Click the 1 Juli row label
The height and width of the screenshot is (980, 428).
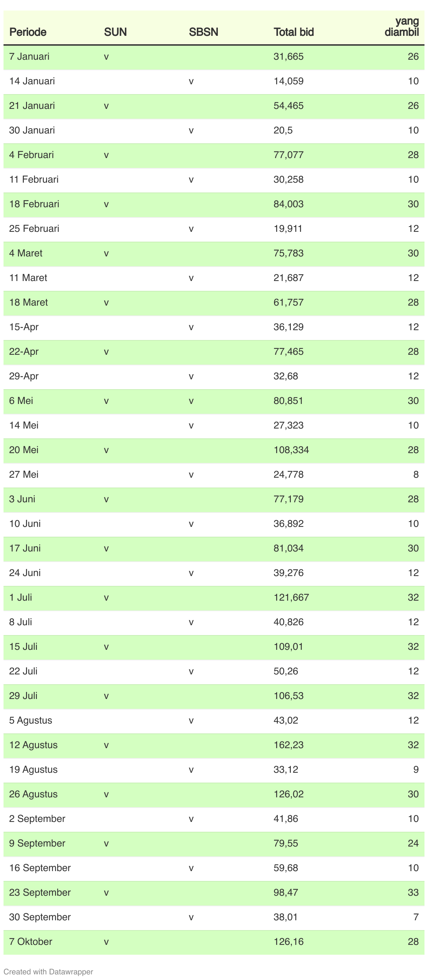(x=21, y=598)
